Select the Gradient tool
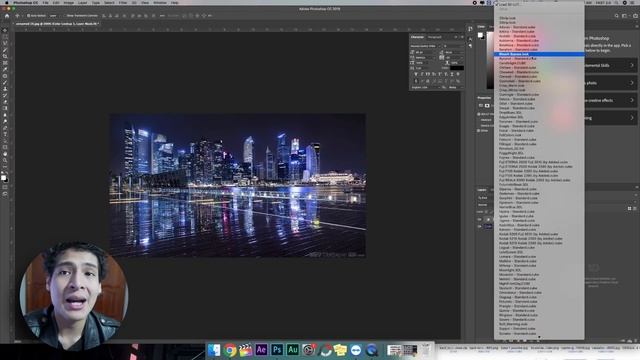The image size is (640, 360). coord(5,108)
